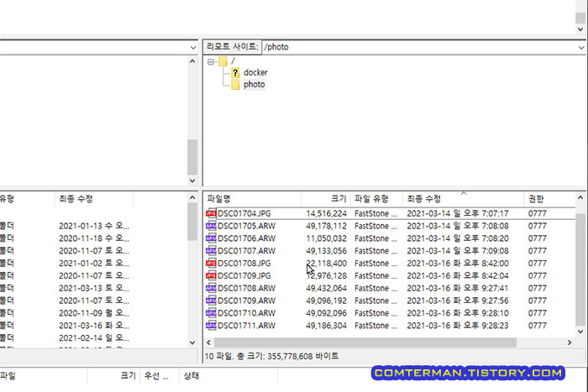Click the ARW icon of DSC01705.ARW
The height and width of the screenshot is (392, 588).
[x=211, y=226]
